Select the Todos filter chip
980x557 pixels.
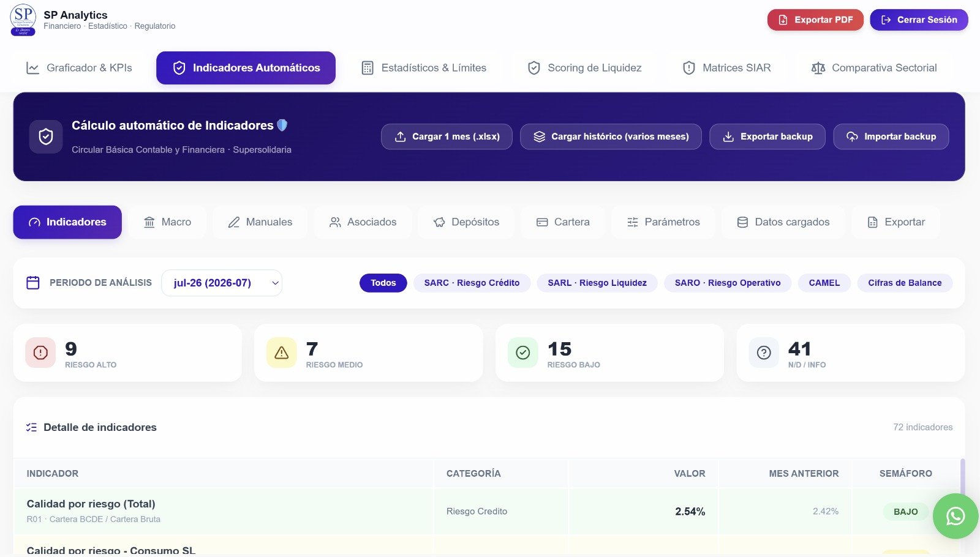383,283
